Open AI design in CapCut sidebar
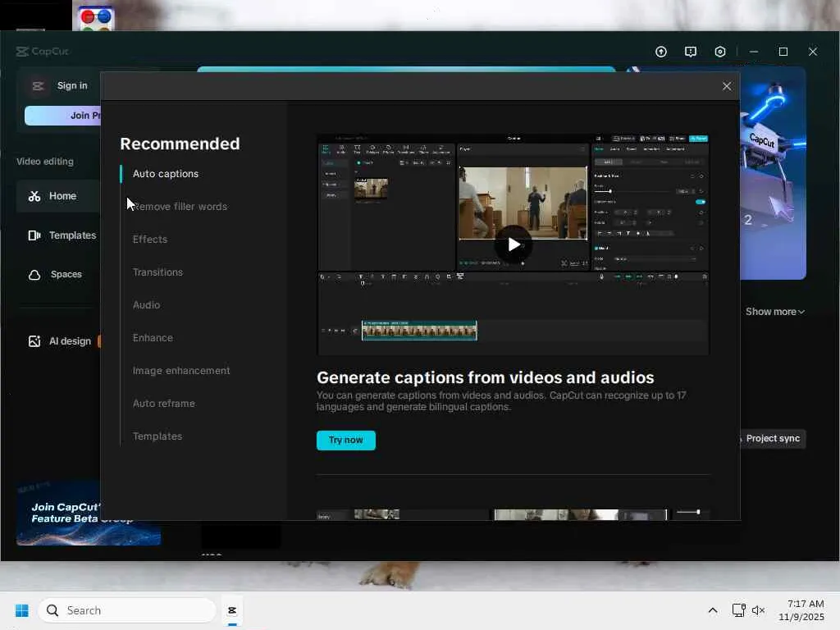 (58, 341)
